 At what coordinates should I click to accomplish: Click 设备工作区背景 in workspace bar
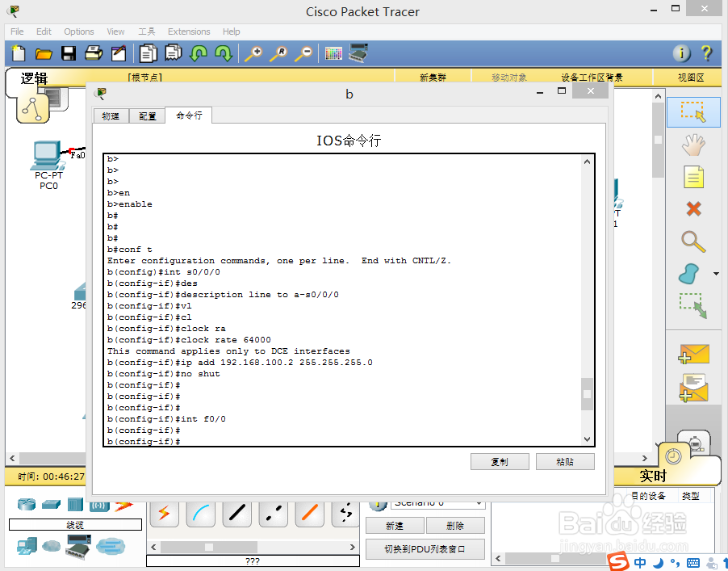pos(592,77)
